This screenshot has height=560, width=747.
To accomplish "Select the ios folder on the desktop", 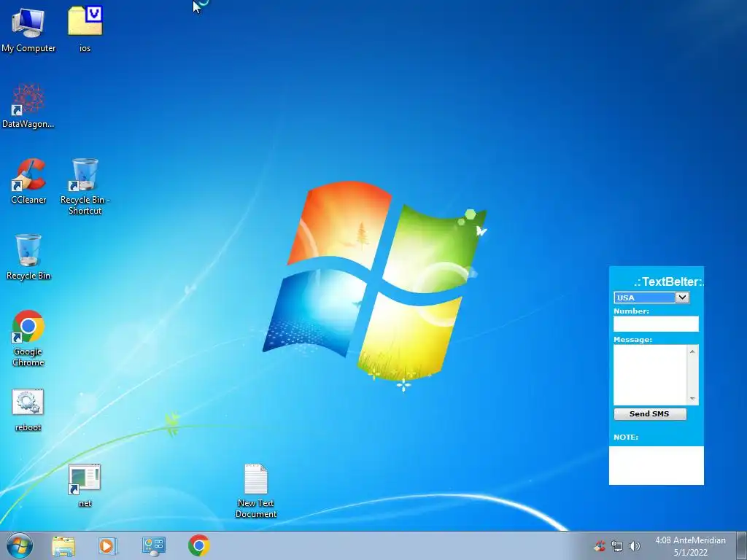I will point(85,28).
